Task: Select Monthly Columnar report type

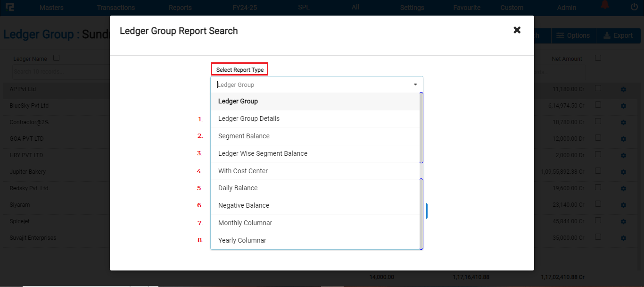Action: (245, 223)
